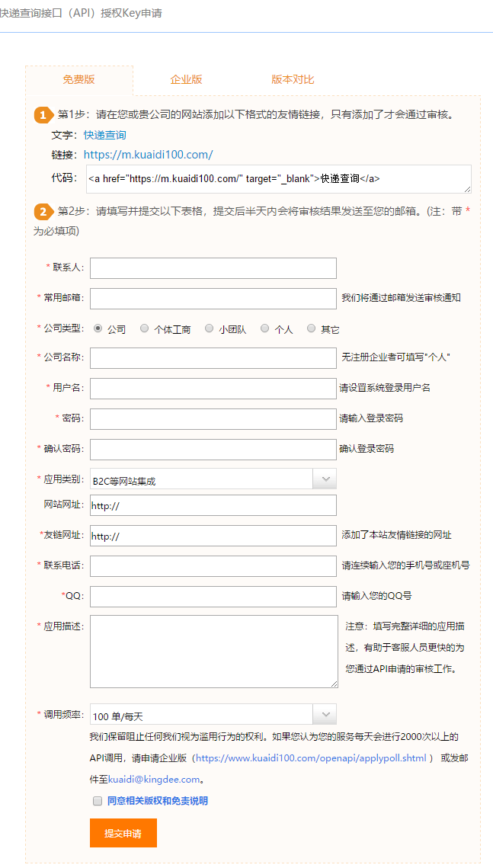Image resolution: width=493 pixels, height=868 pixels.
Task: Open the 同意相关版权和免责说明 link text
Action: tap(158, 801)
